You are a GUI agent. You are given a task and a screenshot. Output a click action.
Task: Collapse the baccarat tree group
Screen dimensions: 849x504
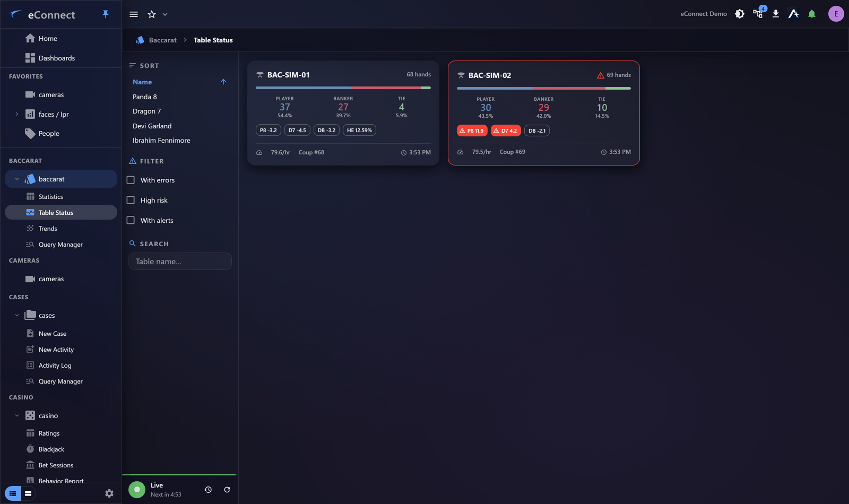pos(17,179)
